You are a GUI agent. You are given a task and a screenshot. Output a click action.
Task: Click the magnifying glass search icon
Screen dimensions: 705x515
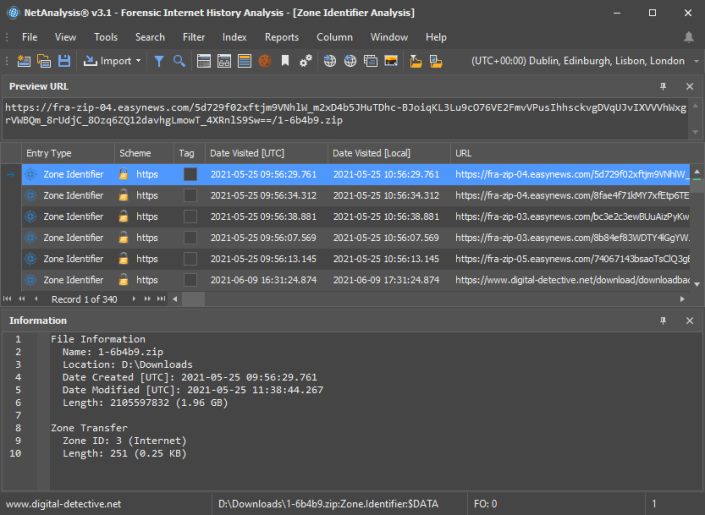[x=179, y=61]
